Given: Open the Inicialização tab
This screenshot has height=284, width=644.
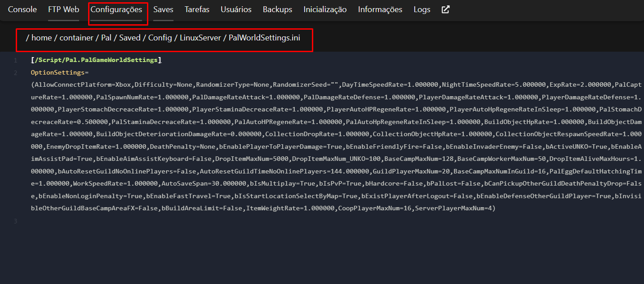Looking at the screenshot, I should tap(325, 9).
